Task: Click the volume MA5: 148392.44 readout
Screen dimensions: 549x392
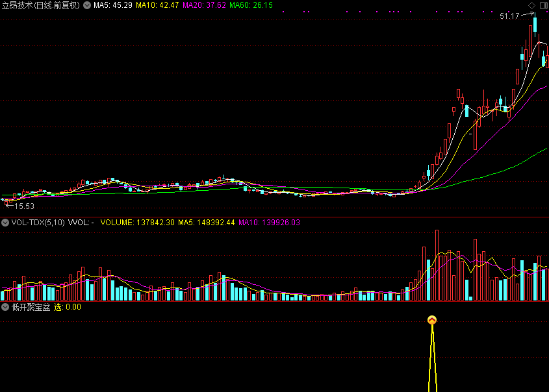Action: point(206,223)
